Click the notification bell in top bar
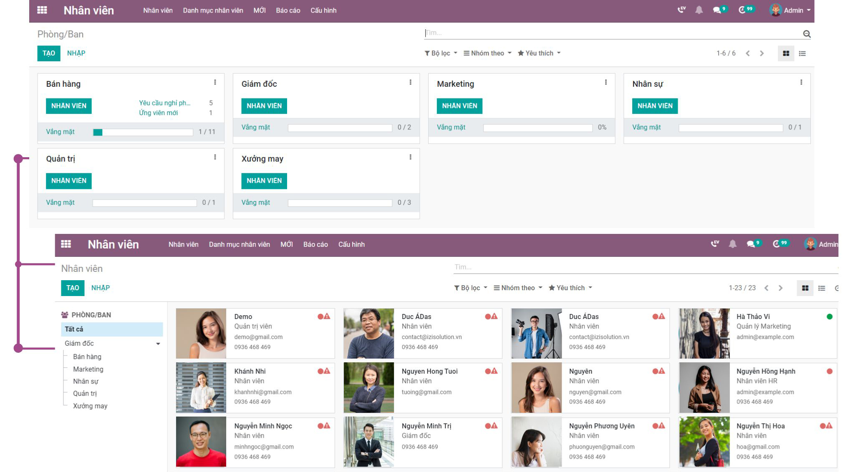Image resolution: width=868 pixels, height=472 pixels. 699,10
